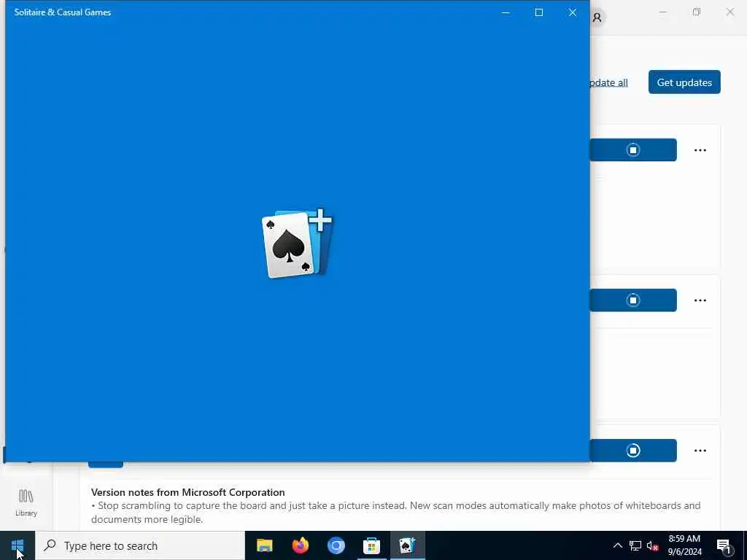Open the Windows Start menu
This screenshot has width=747, height=560.
[18, 545]
